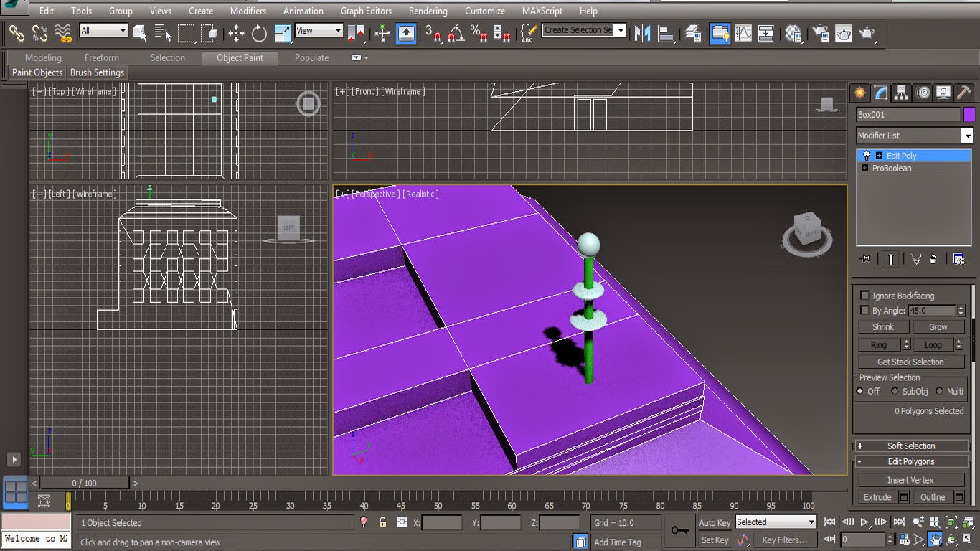Tick the By Angle checkbox

[x=864, y=311]
